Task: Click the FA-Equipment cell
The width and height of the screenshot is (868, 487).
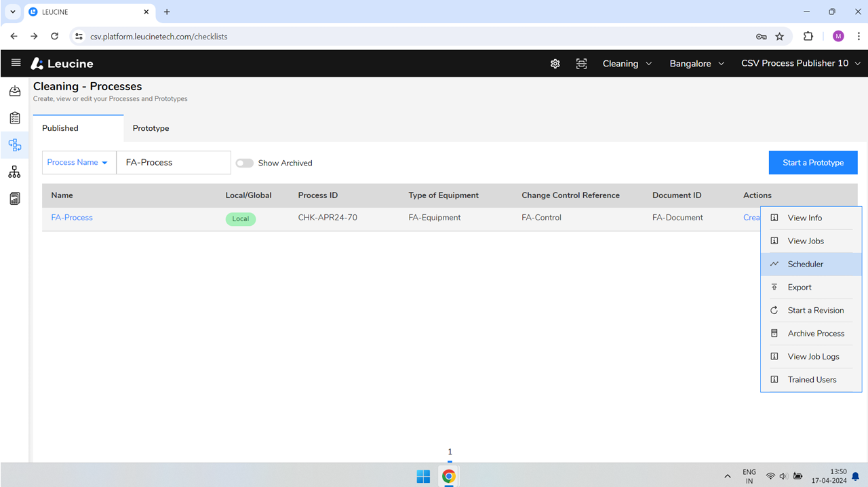Action: pos(435,218)
